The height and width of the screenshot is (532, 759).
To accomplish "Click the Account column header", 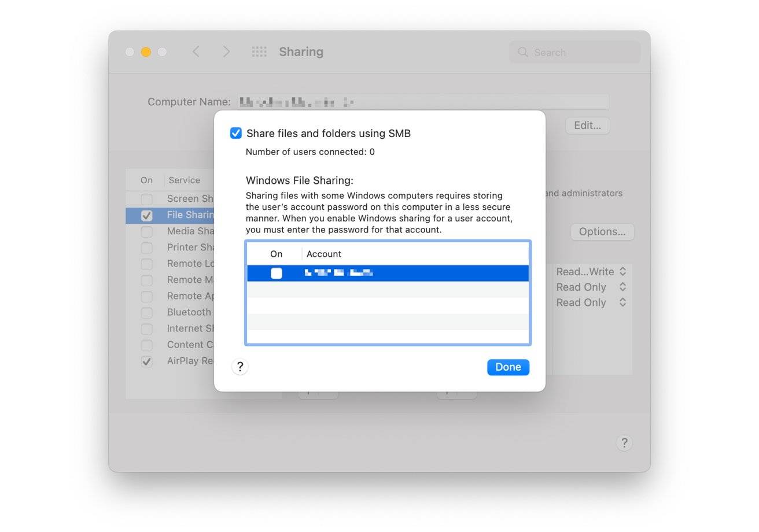I will 324,254.
